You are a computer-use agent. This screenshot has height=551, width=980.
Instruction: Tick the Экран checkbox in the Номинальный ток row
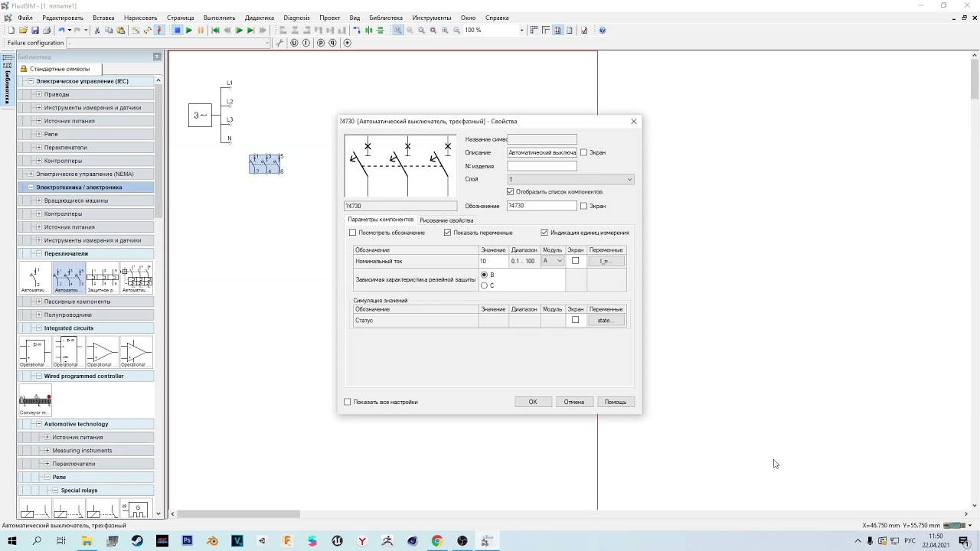[576, 261]
